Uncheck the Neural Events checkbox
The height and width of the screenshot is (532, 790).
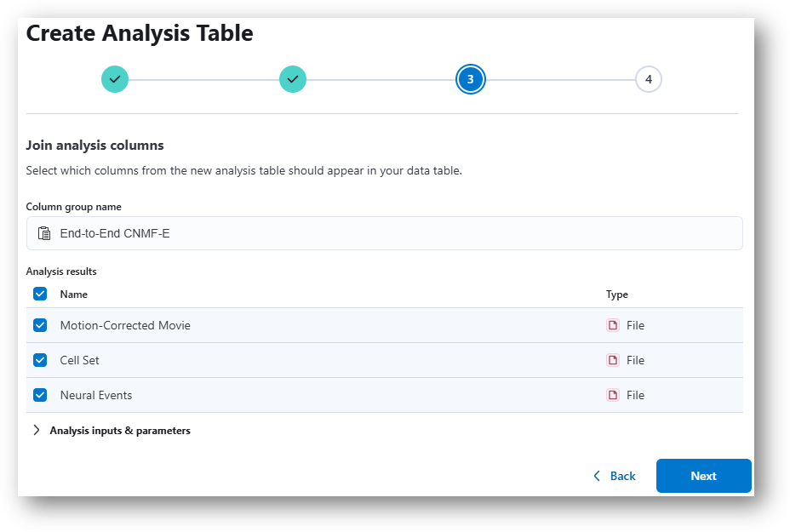point(40,395)
